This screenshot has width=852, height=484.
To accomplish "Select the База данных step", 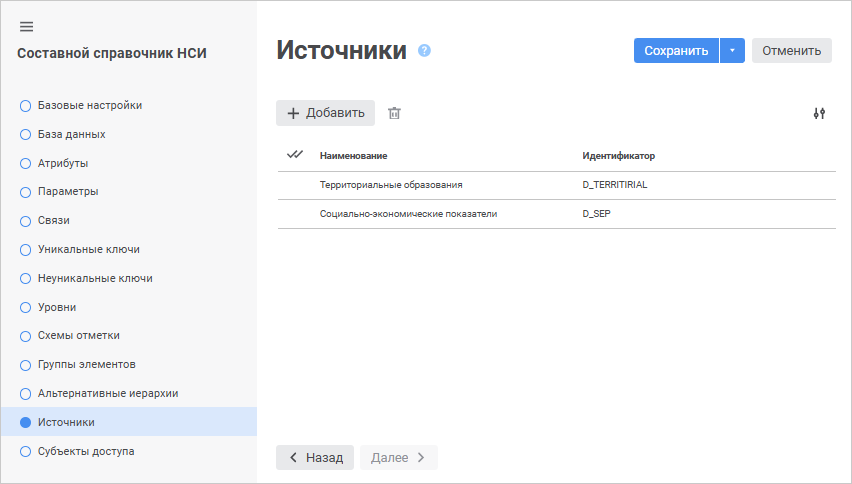I will tap(71, 134).
